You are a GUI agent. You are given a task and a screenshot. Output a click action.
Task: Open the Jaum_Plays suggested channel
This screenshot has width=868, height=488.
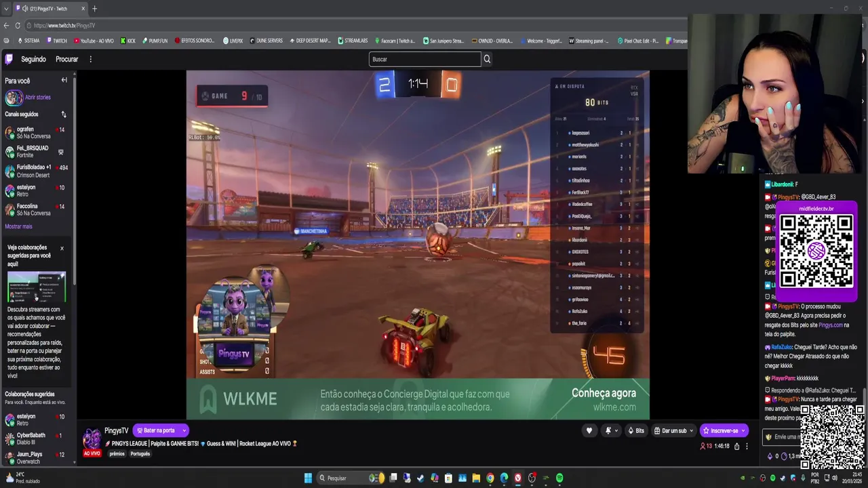[x=35, y=457]
